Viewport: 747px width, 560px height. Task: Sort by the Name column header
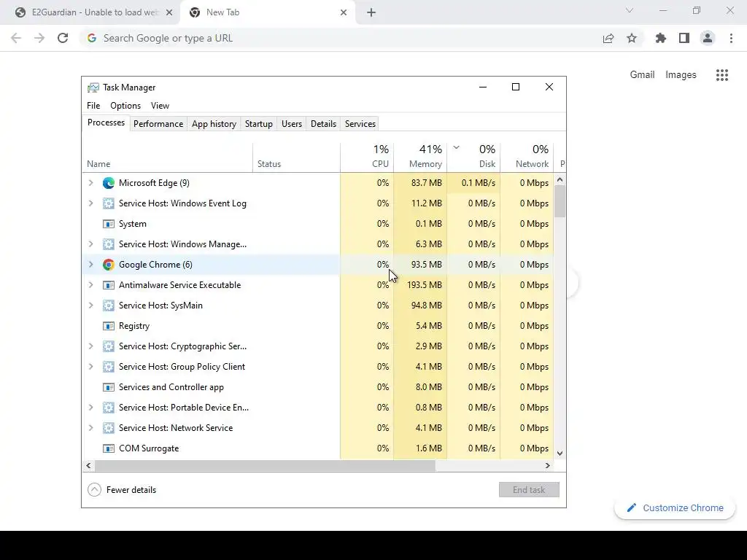tap(167, 157)
